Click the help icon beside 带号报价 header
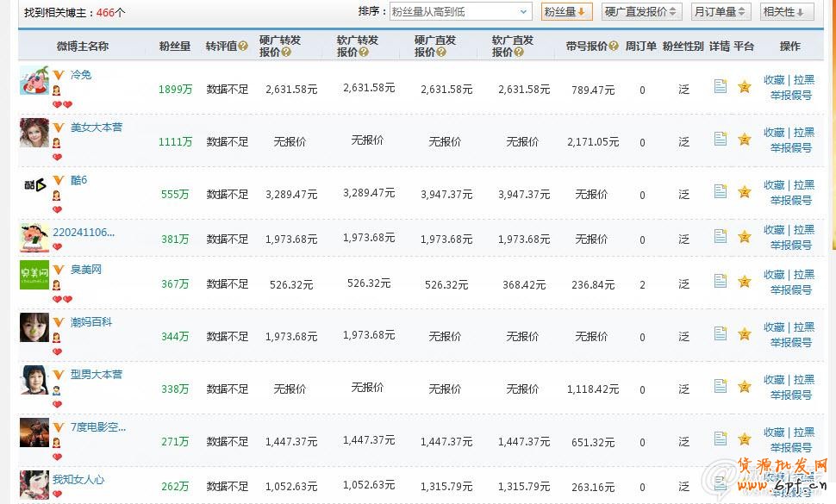The image size is (836, 504). tap(614, 47)
